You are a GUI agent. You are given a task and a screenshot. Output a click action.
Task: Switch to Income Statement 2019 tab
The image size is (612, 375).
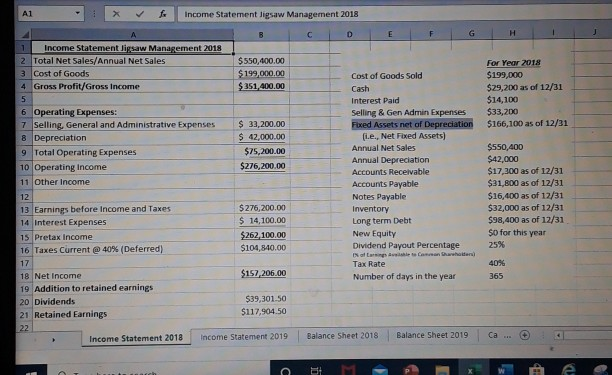pyautogui.click(x=244, y=336)
